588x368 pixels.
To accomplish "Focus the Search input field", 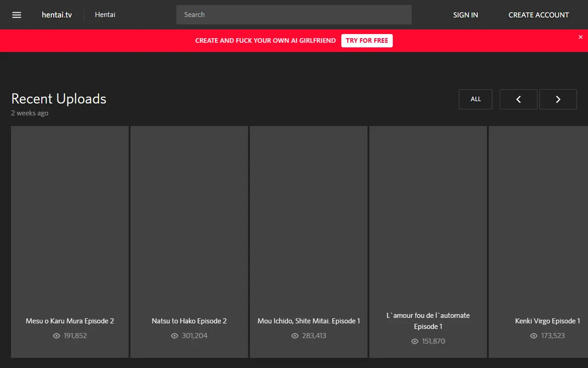I will pyautogui.click(x=294, y=15).
